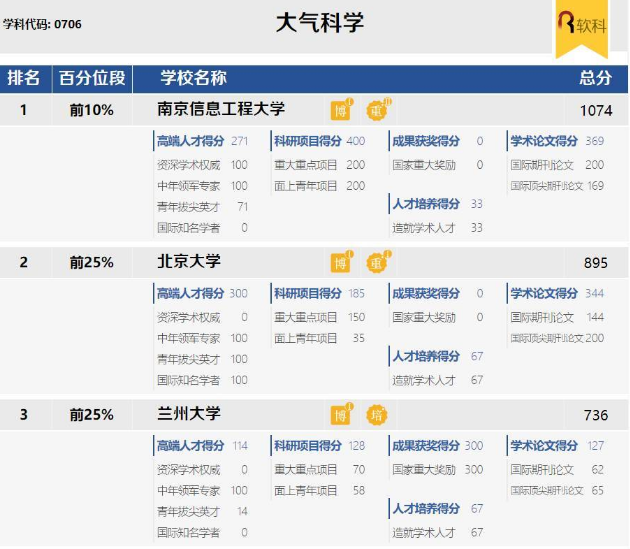This screenshot has height=549, width=630.
Task: Select 高端人才得分 heading under 北京大学
Action: click(190, 293)
